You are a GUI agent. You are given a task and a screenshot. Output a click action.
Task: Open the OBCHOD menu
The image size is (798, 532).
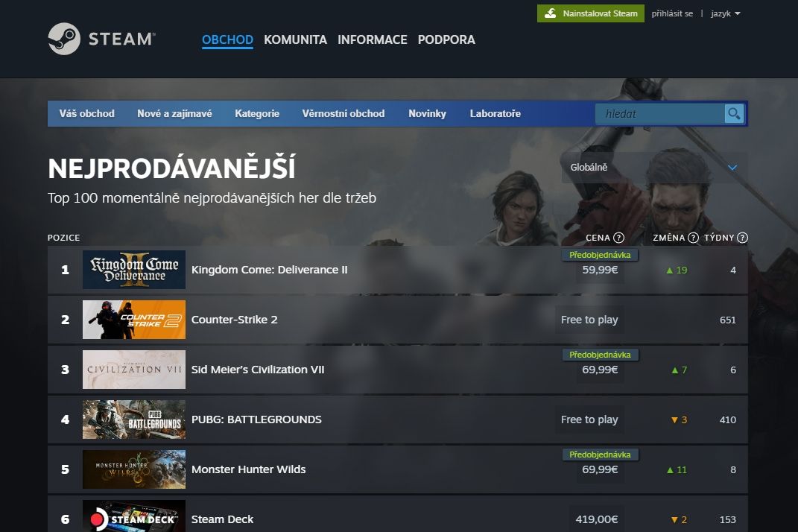pyautogui.click(x=227, y=39)
